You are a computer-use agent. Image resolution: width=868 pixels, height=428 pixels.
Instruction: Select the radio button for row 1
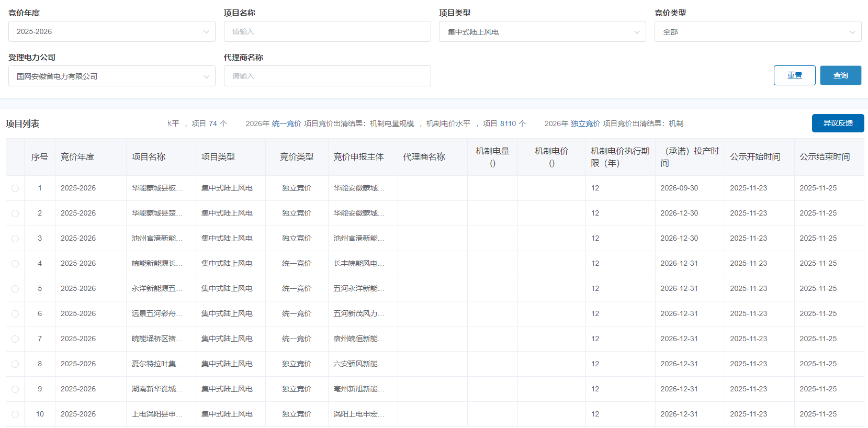click(15, 188)
